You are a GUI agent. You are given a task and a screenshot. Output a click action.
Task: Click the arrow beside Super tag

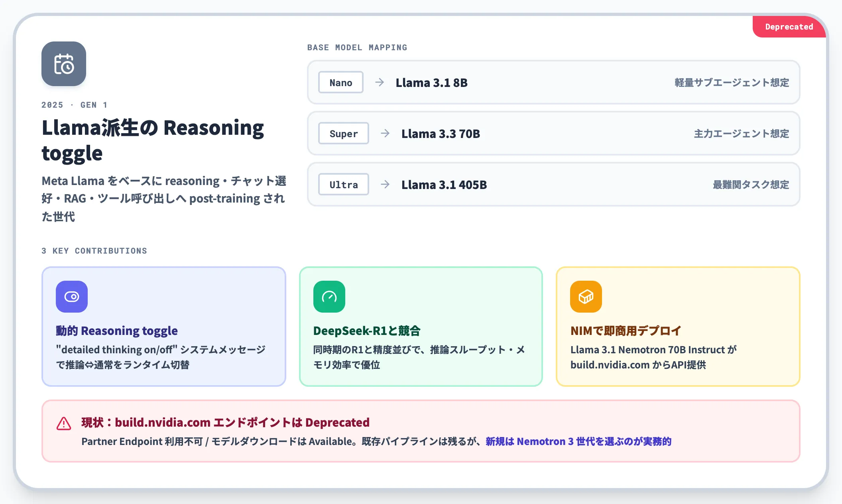point(385,133)
